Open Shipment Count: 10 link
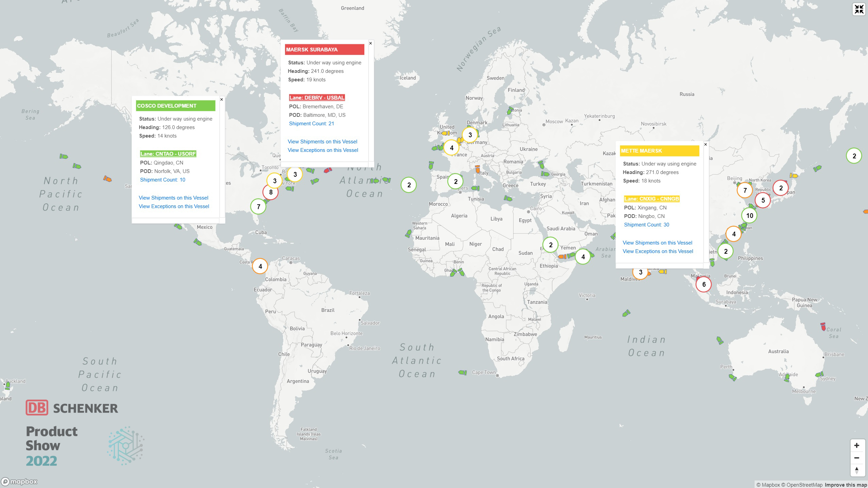The image size is (868, 488). pos(163,180)
